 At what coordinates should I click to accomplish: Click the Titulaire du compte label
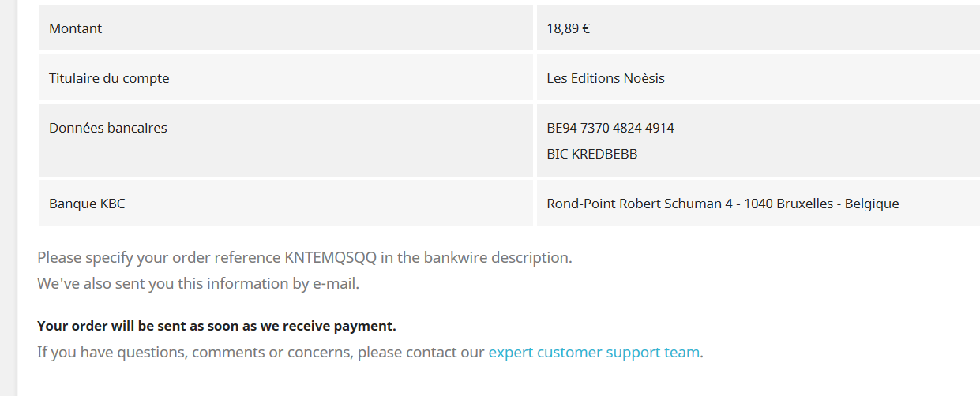click(x=109, y=78)
